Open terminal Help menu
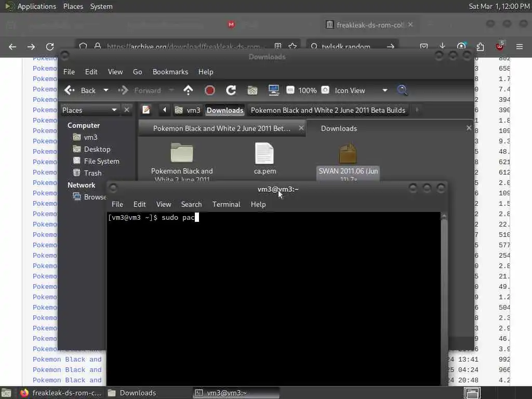Screen dimensions: 532x399 tap(258, 204)
